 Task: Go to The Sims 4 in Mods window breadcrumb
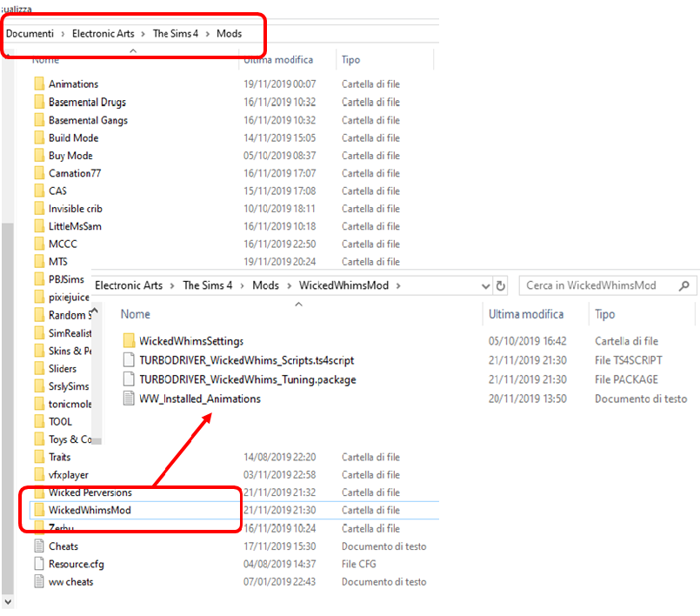coord(176,34)
